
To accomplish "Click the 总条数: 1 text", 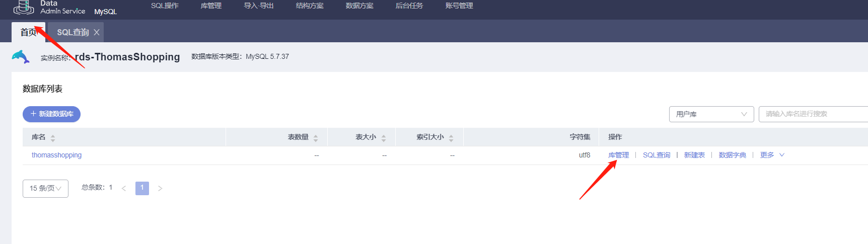I will click(97, 187).
